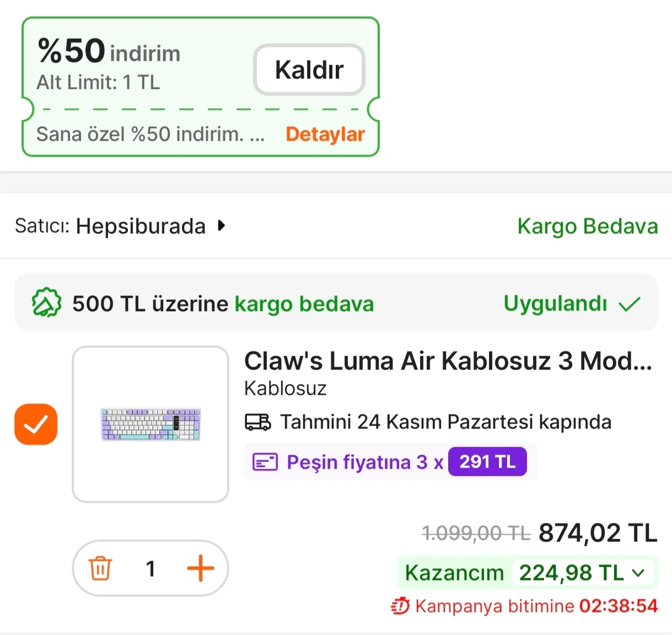Uncheck the Claw's Luma Air product checkbox

click(36, 424)
